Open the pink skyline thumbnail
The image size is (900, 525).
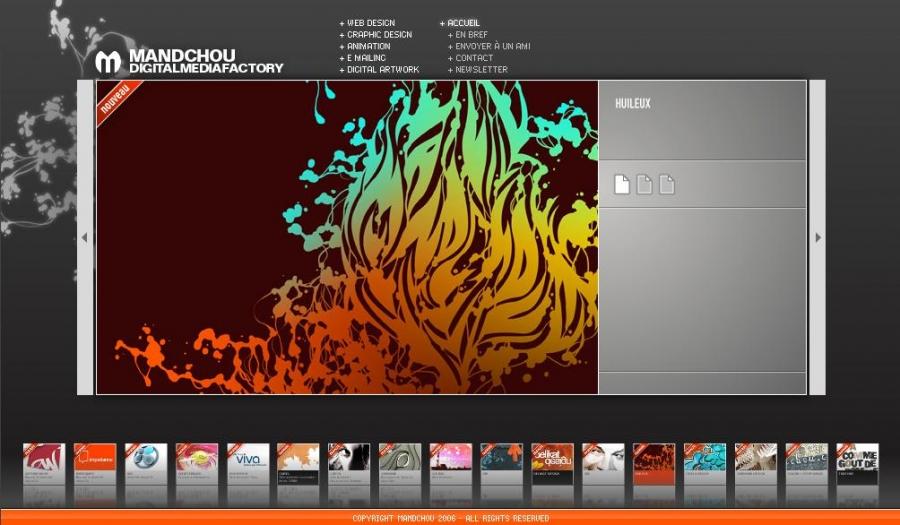click(x=451, y=464)
